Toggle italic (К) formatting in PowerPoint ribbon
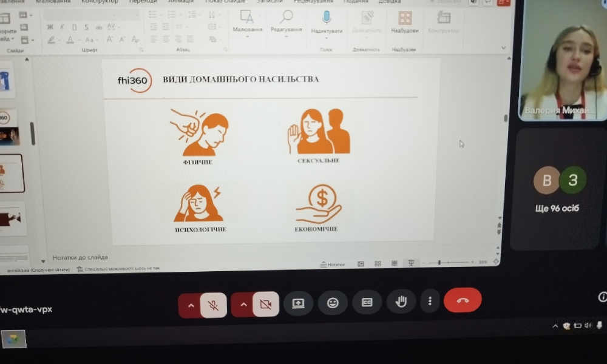 [x=62, y=27]
